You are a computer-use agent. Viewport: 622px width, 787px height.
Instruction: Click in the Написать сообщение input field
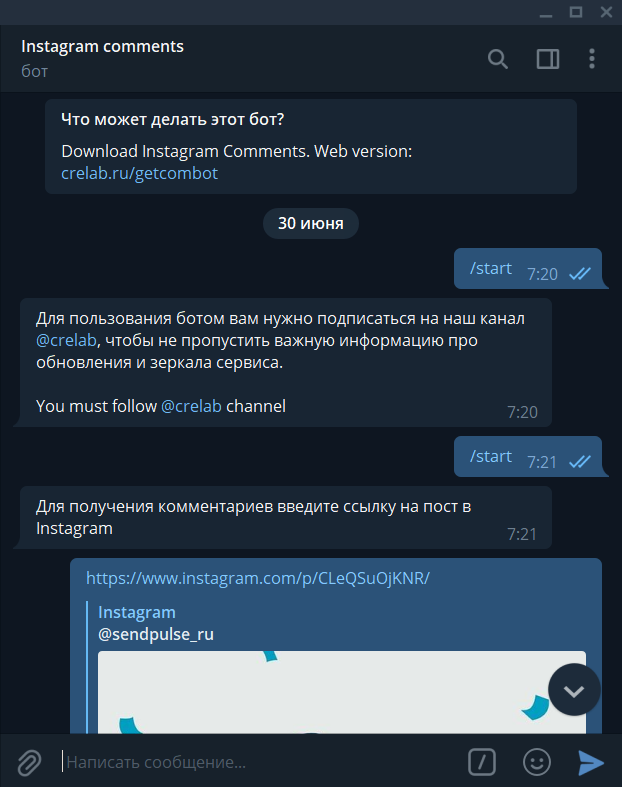(261, 762)
